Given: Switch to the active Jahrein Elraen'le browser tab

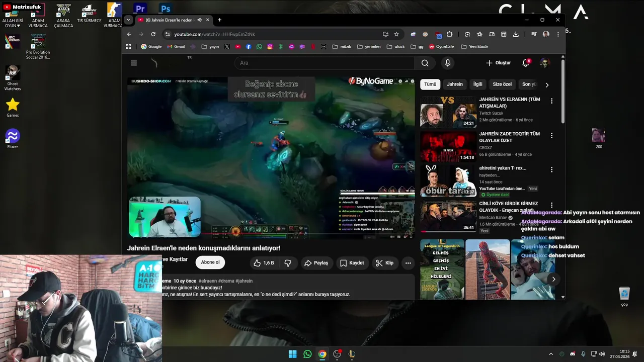Looking at the screenshot, I should coord(174,20).
